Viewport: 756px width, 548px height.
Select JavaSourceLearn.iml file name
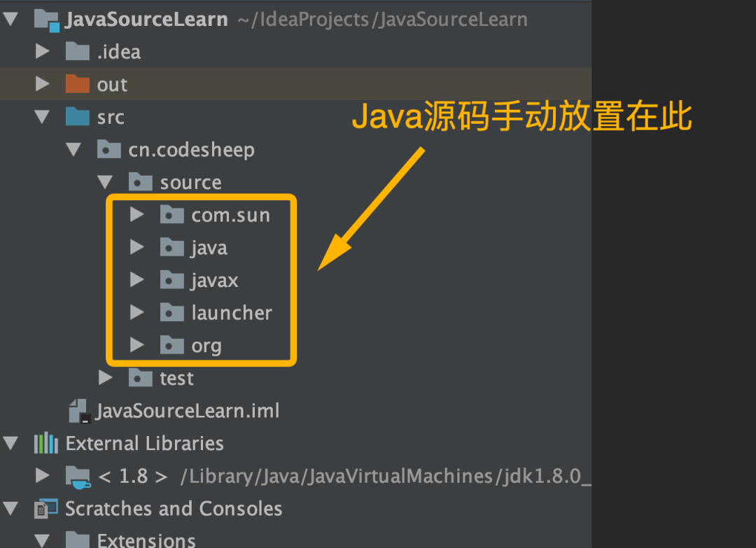[x=188, y=411]
